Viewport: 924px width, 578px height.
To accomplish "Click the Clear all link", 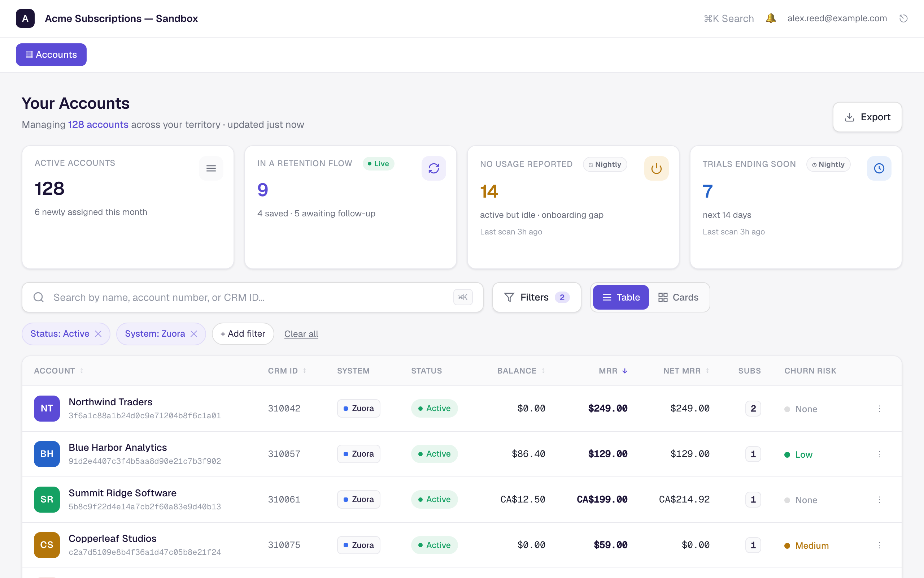I will point(301,334).
